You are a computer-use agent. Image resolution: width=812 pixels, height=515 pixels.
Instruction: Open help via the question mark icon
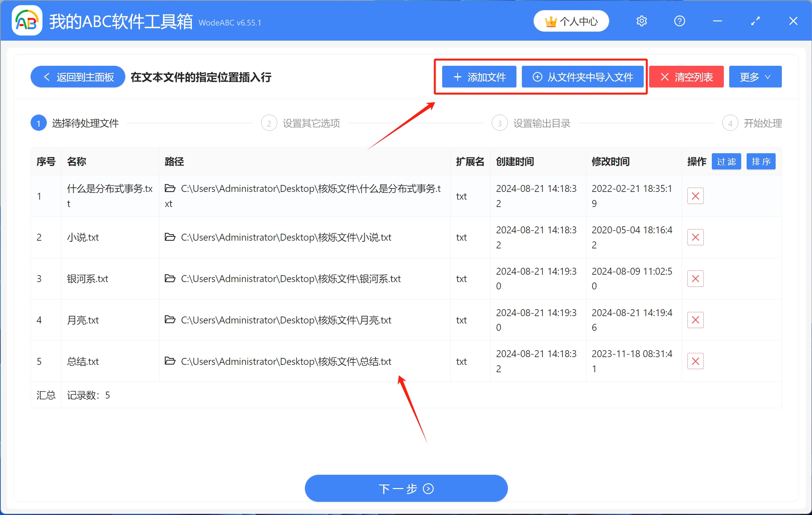(x=680, y=21)
